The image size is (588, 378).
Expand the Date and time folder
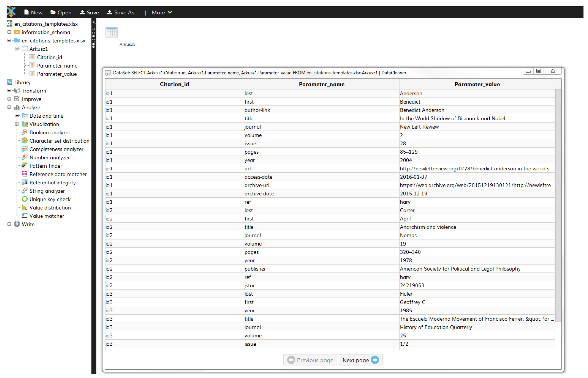point(17,116)
